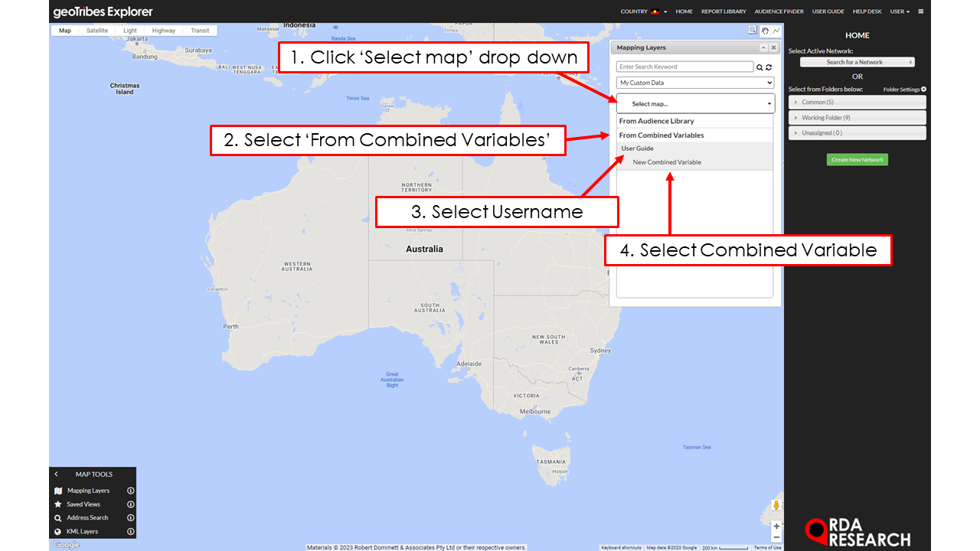Screen dimensions: 980x551
Task: Collapse the Map Tools panel arrow
Action: 57,474
